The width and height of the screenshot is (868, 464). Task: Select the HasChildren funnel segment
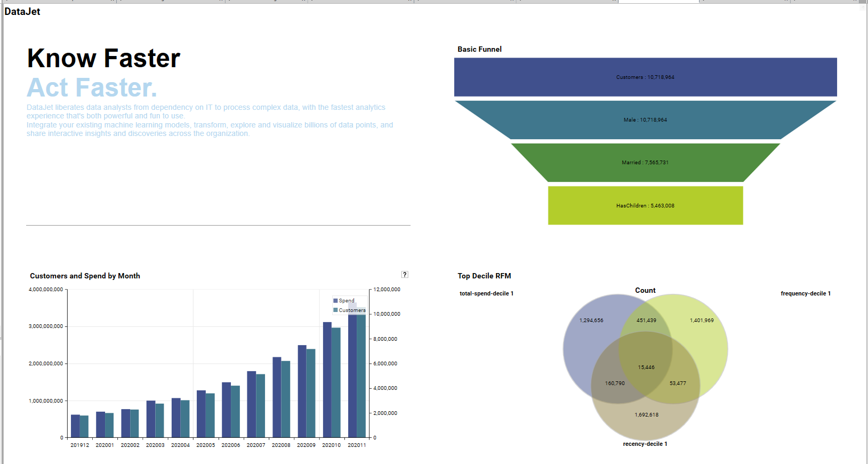(645, 205)
